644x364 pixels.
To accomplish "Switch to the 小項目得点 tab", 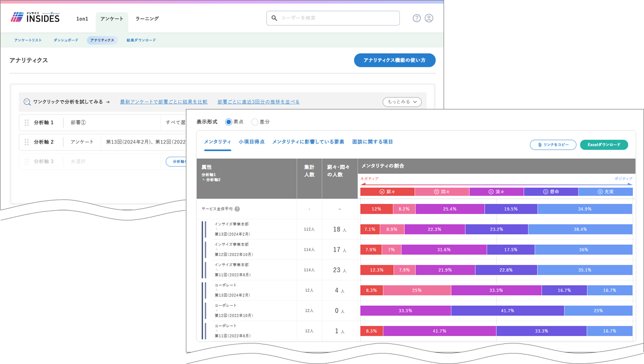I will coord(252,142).
